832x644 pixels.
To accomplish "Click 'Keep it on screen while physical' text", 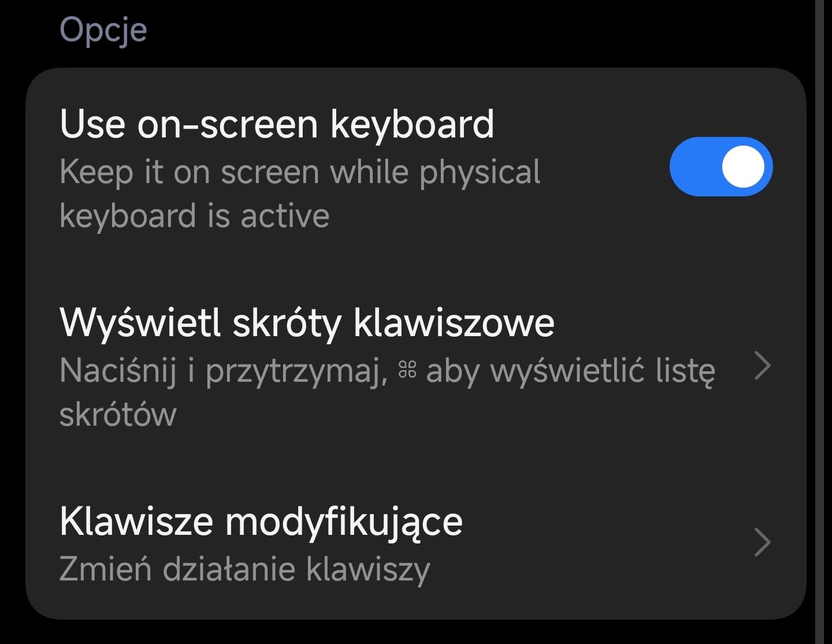I will click(x=299, y=172).
